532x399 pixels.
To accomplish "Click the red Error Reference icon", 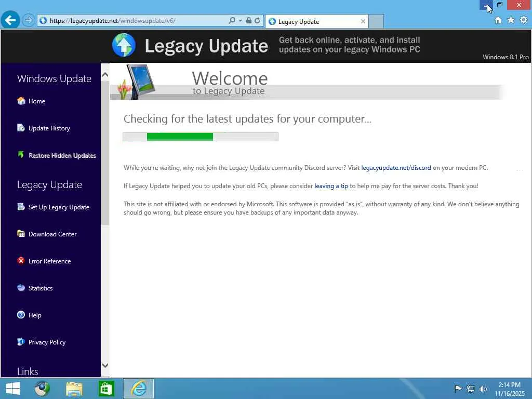I will coord(21,261).
